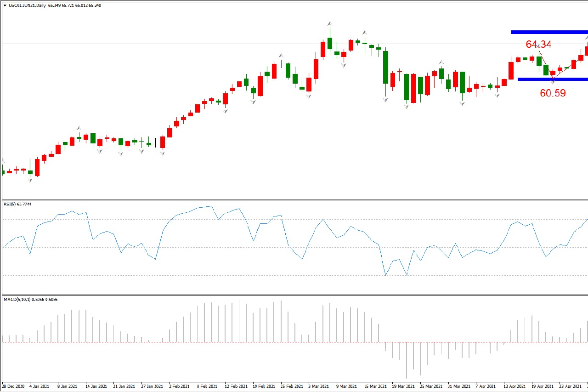Click the up-fractal arrow above the March peak
Viewport: 588px width, 392px height.
pos(330,23)
